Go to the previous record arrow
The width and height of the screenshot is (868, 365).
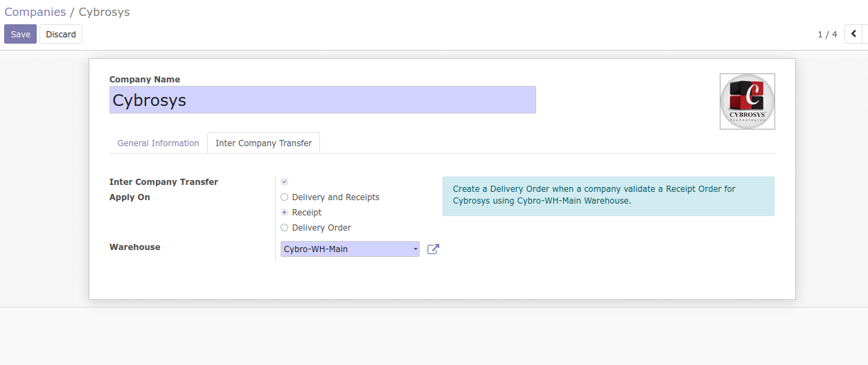tap(853, 34)
